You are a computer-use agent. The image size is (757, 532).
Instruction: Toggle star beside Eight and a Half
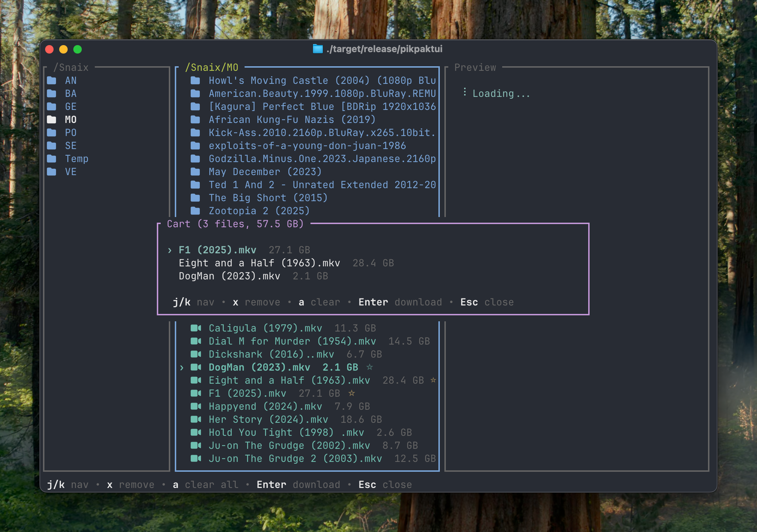(433, 380)
